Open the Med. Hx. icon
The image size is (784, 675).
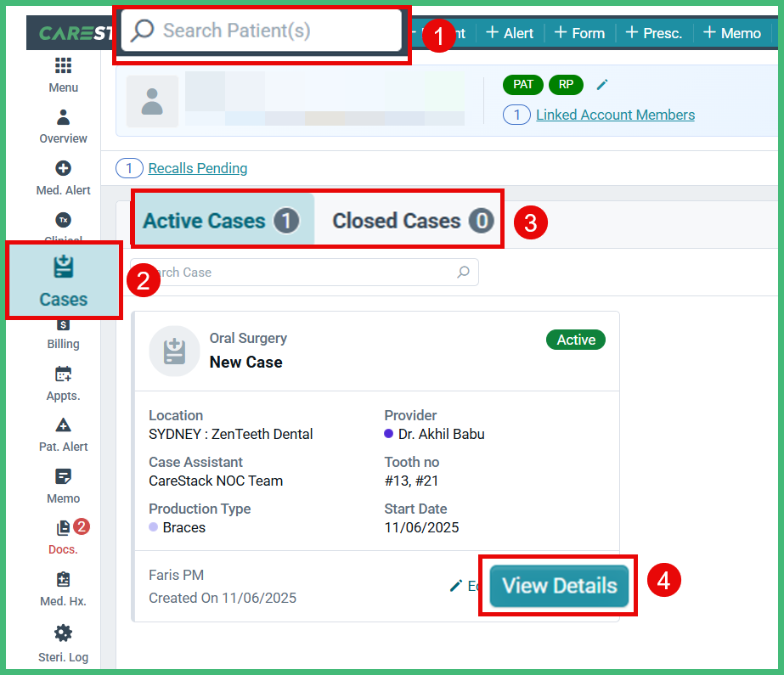tap(63, 579)
